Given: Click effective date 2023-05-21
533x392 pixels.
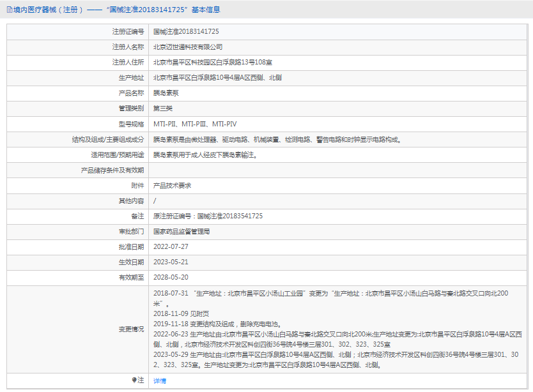Looking at the screenshot, I should [x=171, y=262].
